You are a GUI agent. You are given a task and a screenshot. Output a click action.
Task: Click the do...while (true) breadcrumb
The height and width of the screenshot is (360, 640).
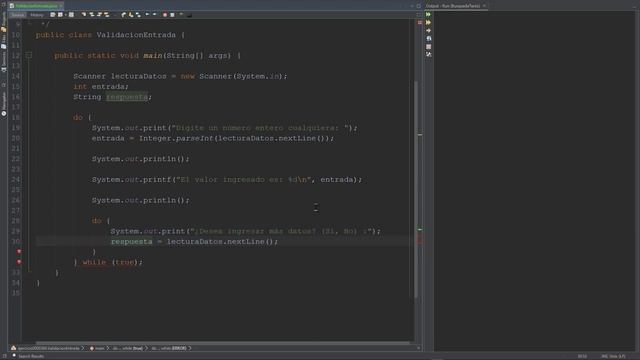click(x=128, y=348)
